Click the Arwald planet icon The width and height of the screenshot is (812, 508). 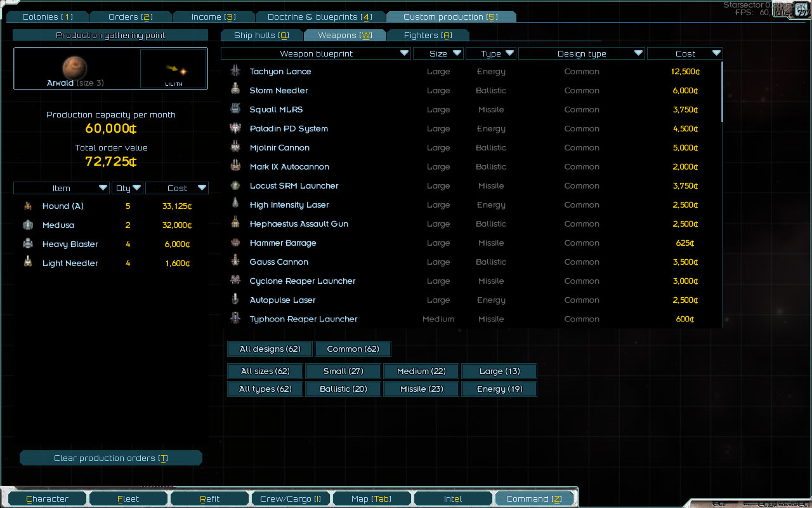(74, 67)
